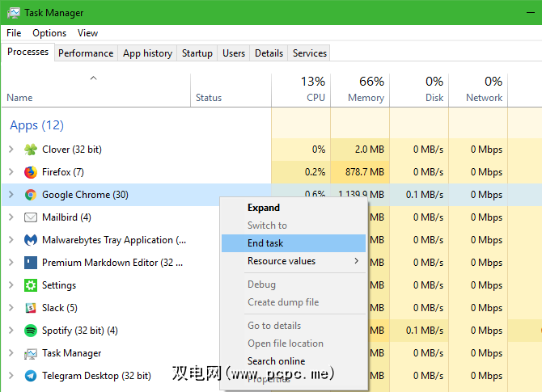This screenshot has width=542, height=392.
Task: Select the Spotify 0.1 MB/s disk cell
Action: [419, 331]
